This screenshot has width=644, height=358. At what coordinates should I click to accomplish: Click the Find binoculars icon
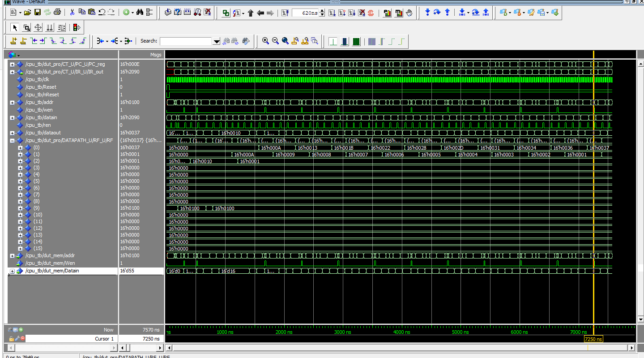coord(140,13)
